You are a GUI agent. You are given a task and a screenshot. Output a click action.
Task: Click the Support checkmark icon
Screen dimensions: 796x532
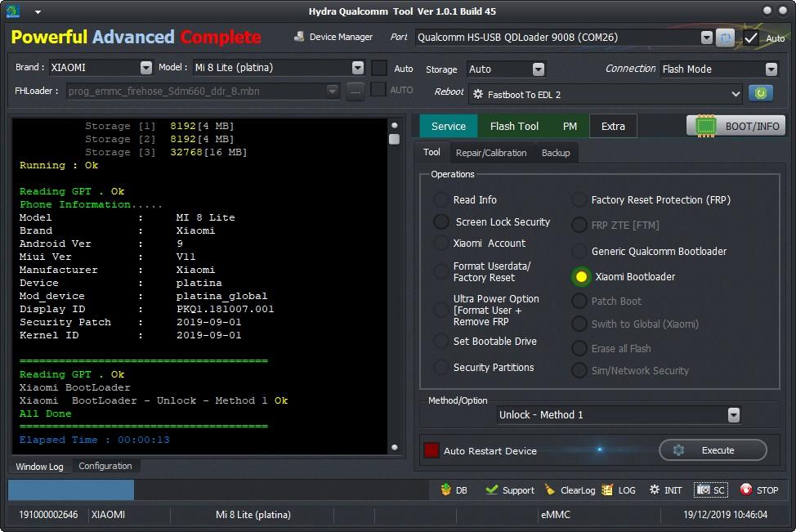pyautogui.click(x=491, y=490)
